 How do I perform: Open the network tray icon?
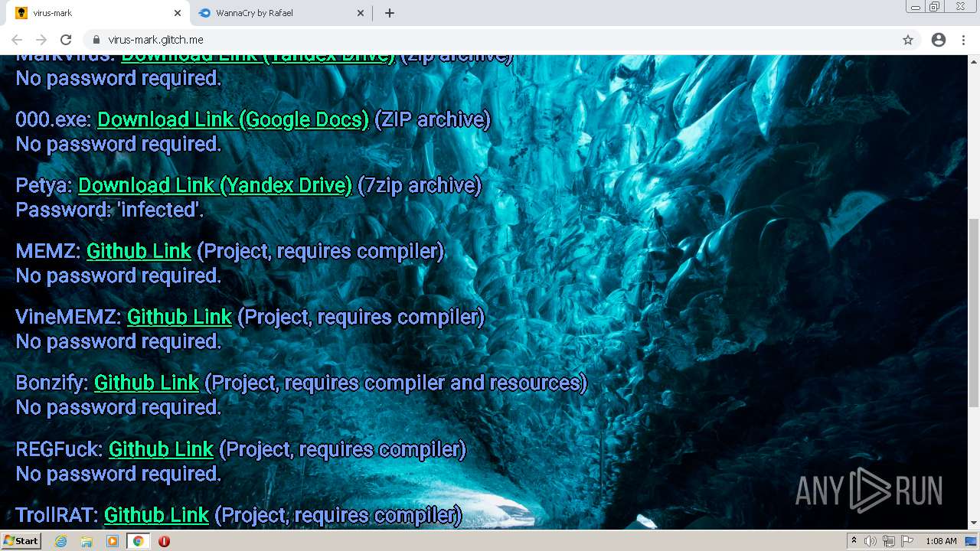point(888,541)
